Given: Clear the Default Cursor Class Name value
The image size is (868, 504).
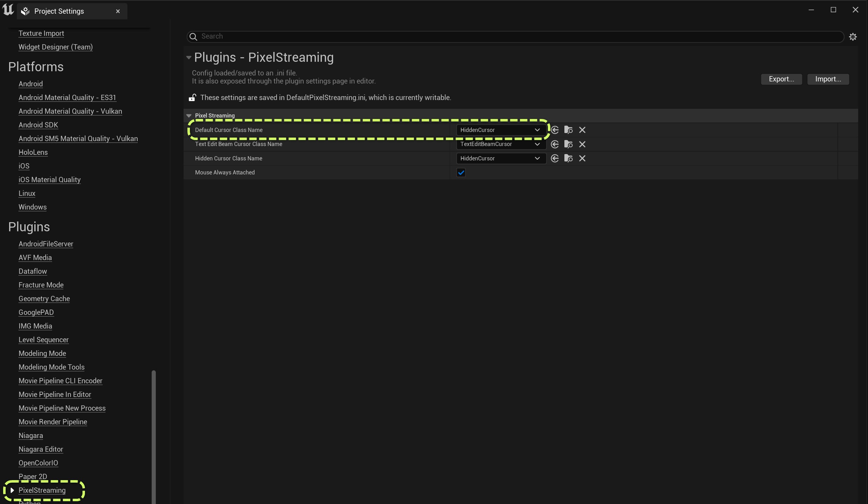Looking at the screenshot, I should [x=582, y=130].
